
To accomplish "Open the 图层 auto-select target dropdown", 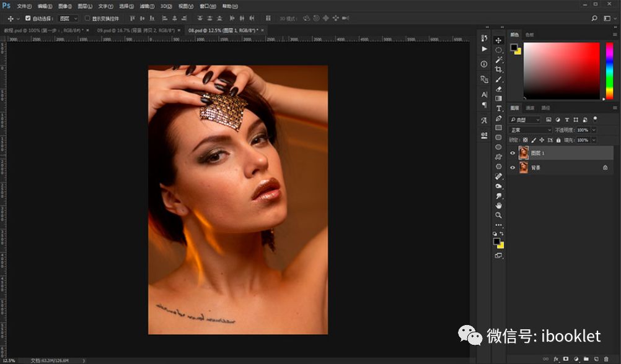I will click(x=68, y=19).
